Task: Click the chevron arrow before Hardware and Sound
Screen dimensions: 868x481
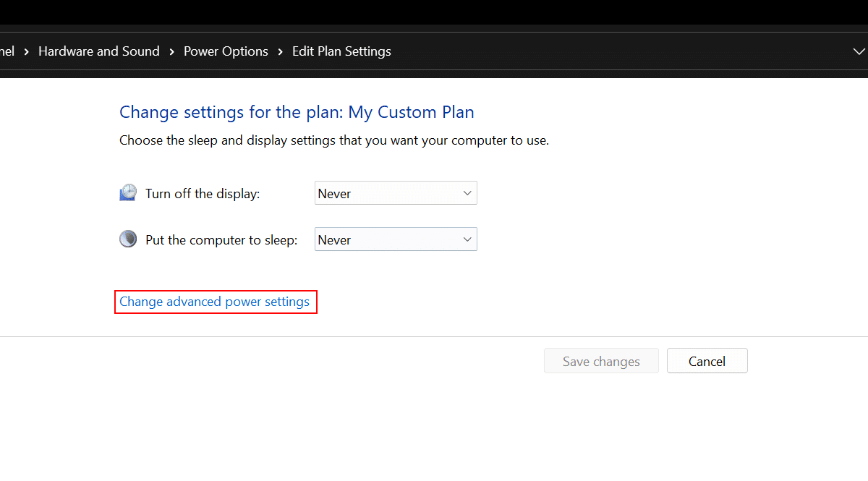Action: 27,51
